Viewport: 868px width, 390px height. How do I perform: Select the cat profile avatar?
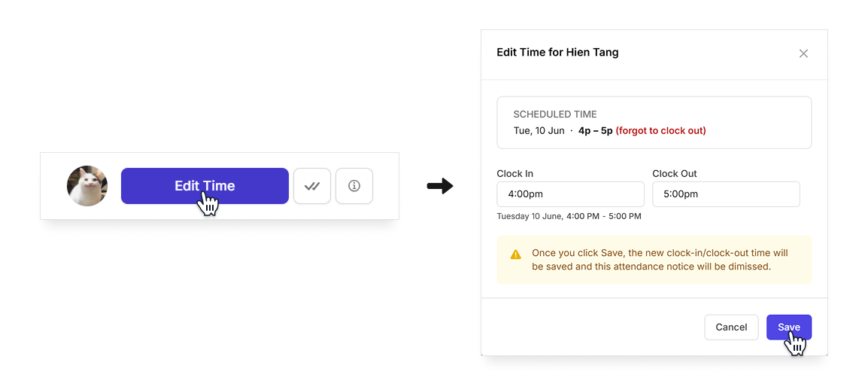[87, 186]
